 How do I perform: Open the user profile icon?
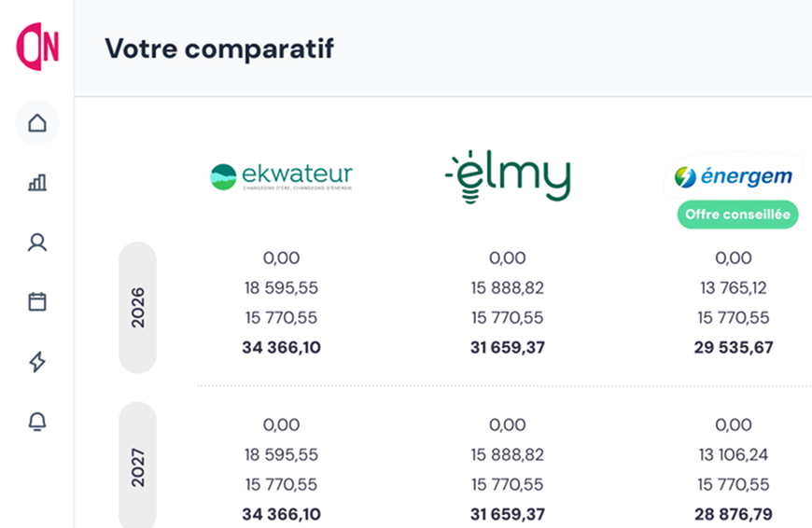[x=37, y=243]
